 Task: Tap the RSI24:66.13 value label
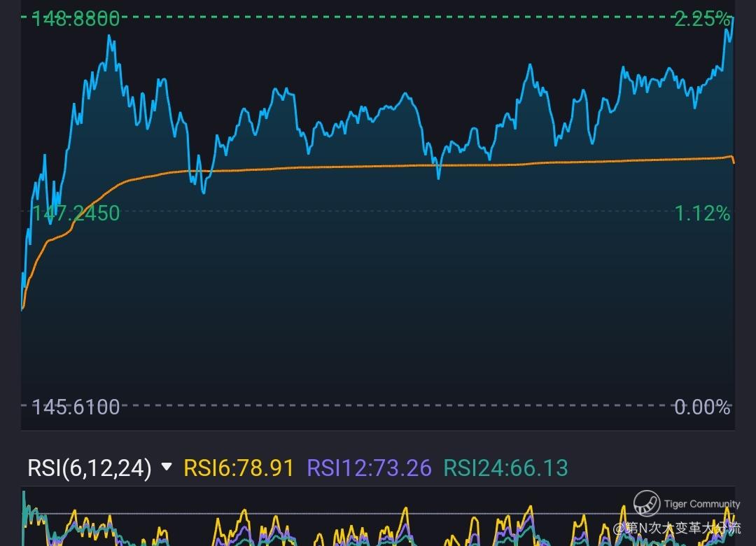point(506,468)
